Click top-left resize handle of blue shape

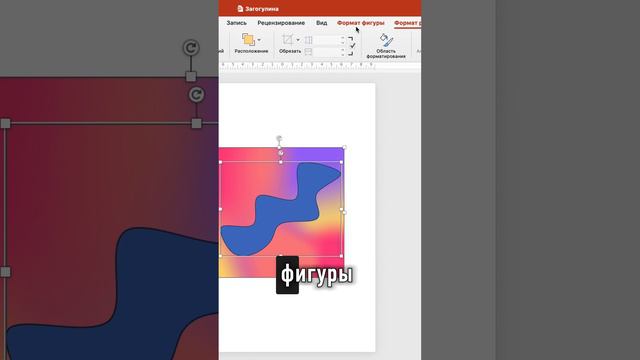pyautogui.click(x=220, y=162)
